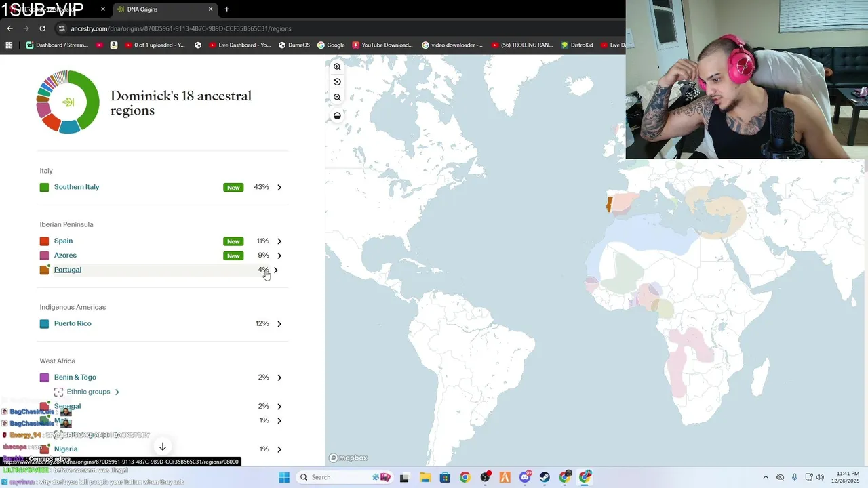The image size is (868, 488).
Task: Open the TROLLING RAN... YouTube bookmark
Action: tap(521, 45)
